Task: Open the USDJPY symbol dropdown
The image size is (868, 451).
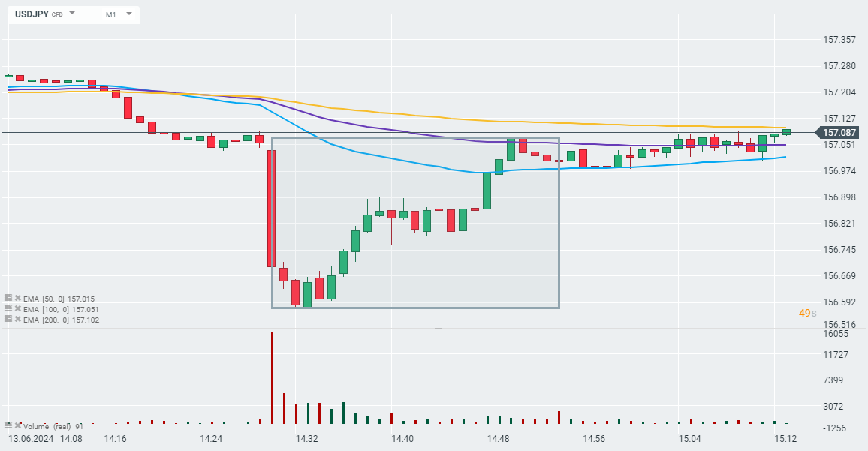Action: tap(72, 14)
